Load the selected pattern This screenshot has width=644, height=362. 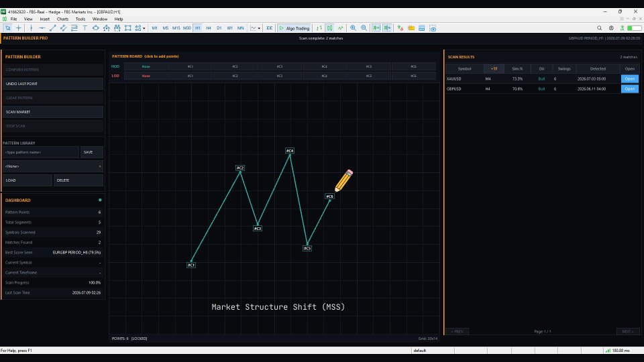27,180
